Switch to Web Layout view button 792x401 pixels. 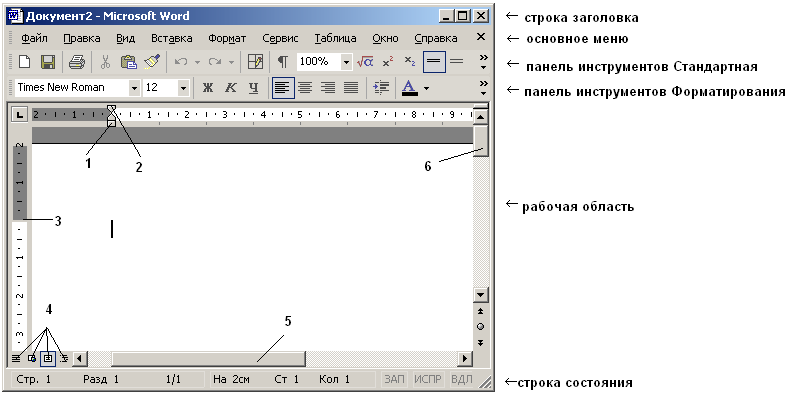[x=32, y=358]
